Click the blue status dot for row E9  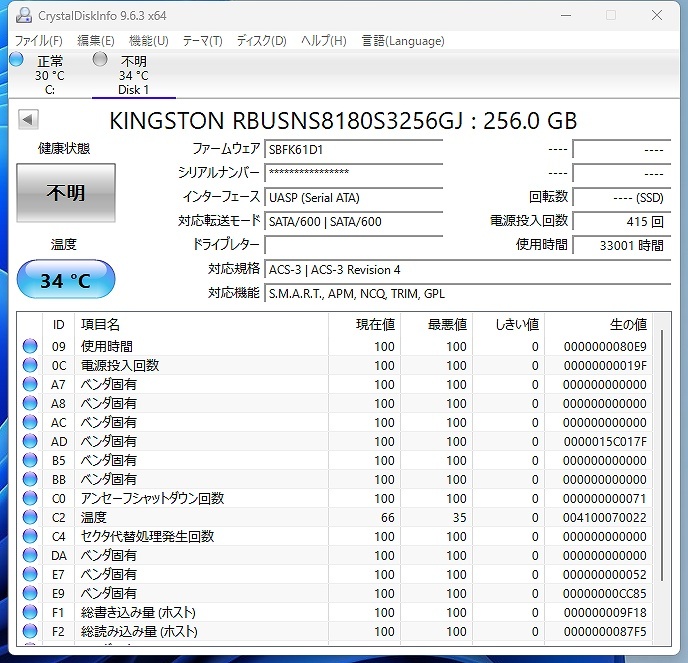tap(30, 593)
